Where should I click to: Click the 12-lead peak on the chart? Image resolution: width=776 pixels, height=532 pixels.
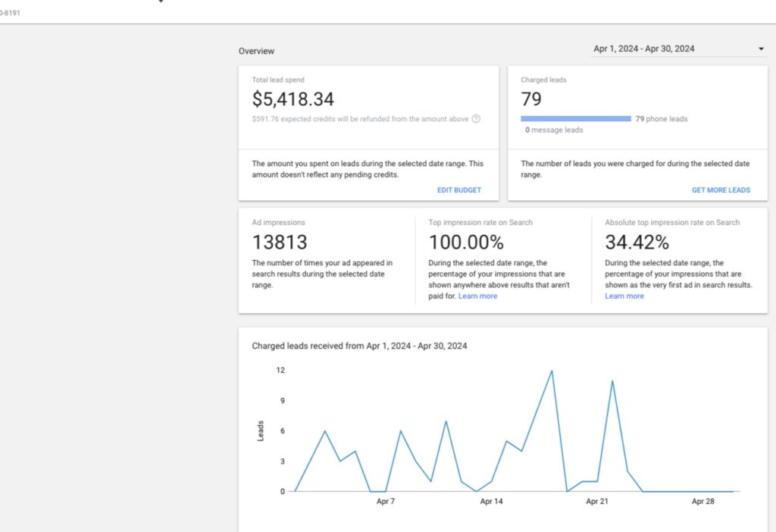pos(552,371)
